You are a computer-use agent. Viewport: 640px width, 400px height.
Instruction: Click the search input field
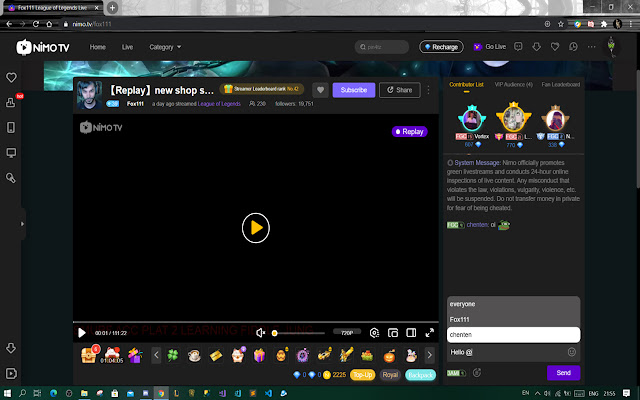(382, 47)
